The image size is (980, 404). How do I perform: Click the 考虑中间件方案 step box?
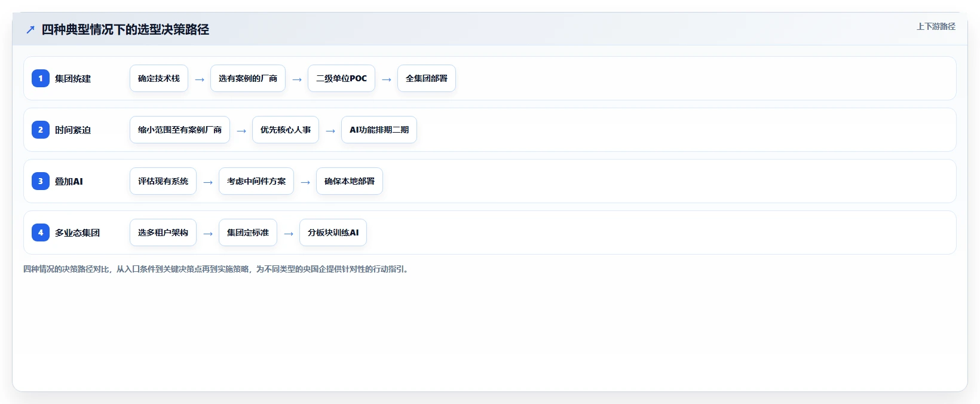pos(256,181)
